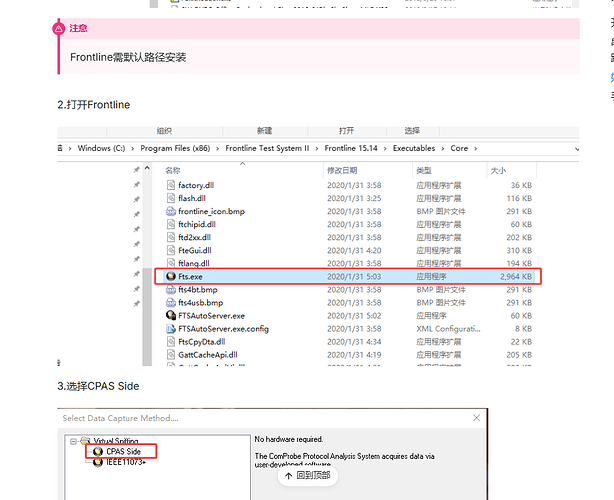614x500 pixels.
Task: Click the ftlang.dll file icon
Action: point(171,263)
